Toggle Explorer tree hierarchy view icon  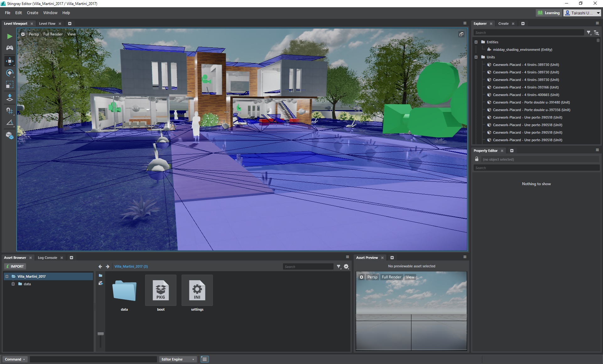pos(596,33)
